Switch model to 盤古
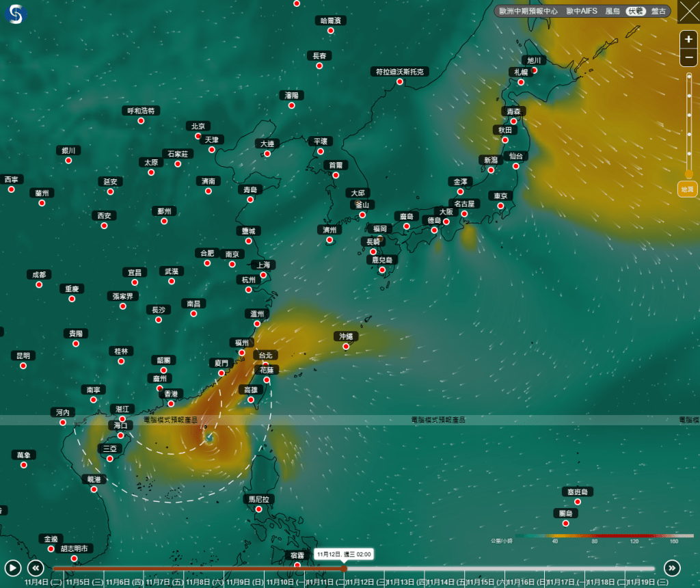 657,11
